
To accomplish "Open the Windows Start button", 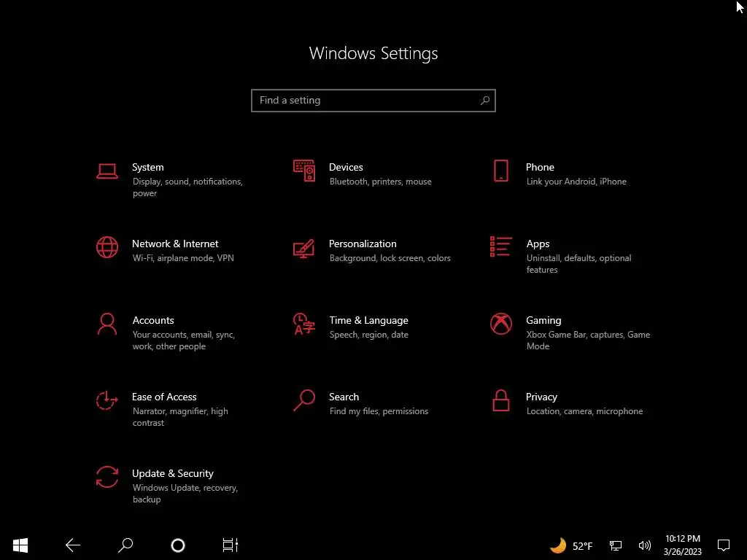I will coord(20,545).
